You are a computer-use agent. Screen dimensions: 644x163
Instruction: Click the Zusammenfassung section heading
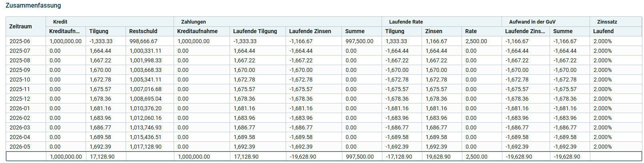(x=33, y=6)
